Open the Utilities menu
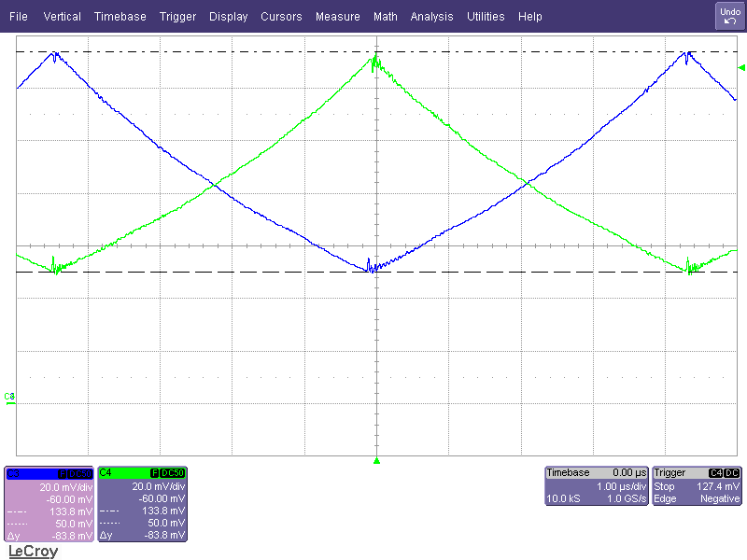The width and height of the screenshot is (747, 560). point(486,17)
